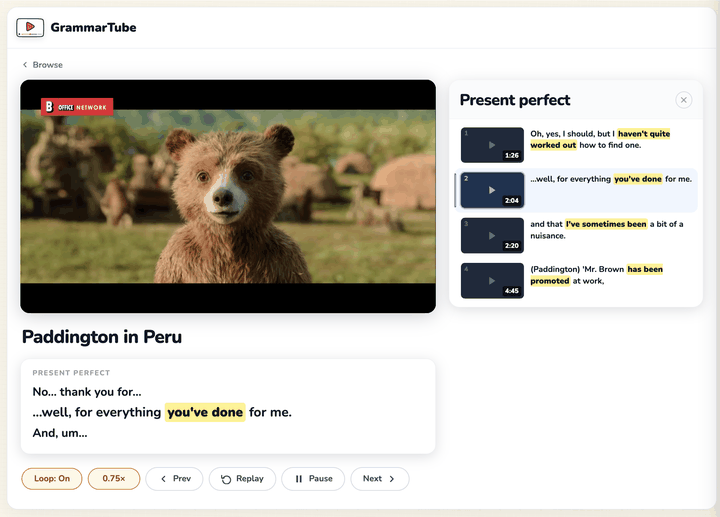Play clip 2 thumbnail at 2:04
Viewport: 720px width, 517px height.
coord(492,190)
